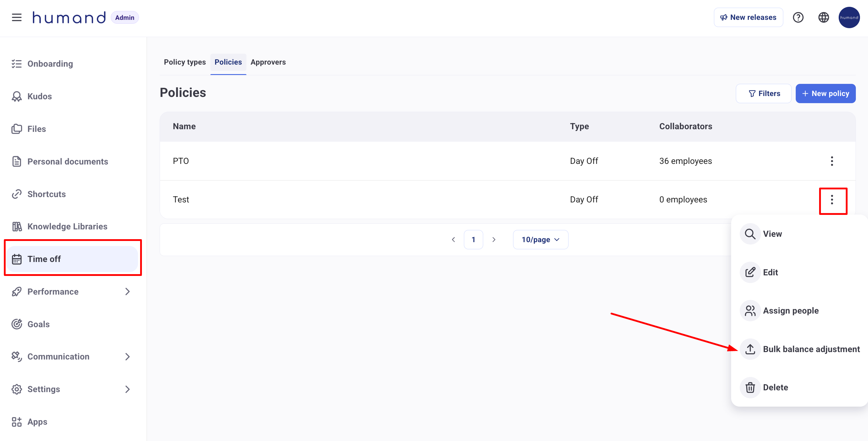Go to Goals in the sidebar

(39, 324)
